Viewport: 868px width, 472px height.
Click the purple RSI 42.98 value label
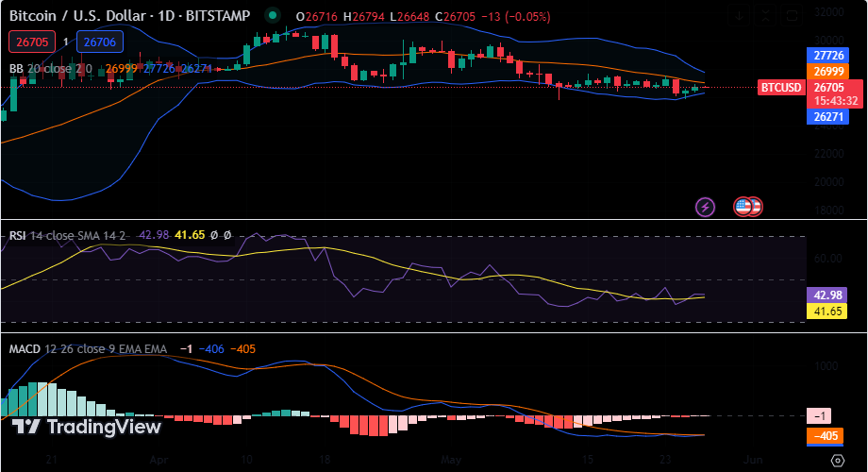(x=826, y=295)
